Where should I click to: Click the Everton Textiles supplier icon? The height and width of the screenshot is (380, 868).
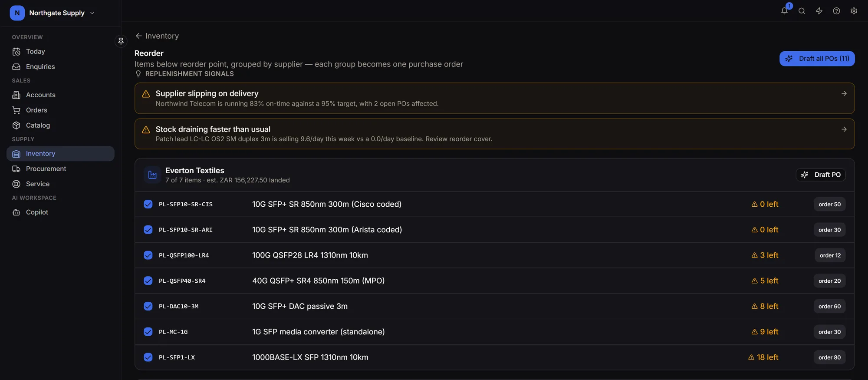(x=152, y=175)
